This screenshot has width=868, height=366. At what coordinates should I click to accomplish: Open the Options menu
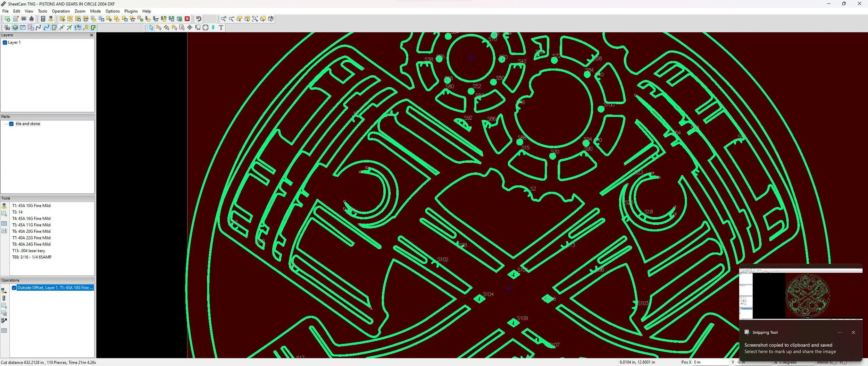click(x=112, y=11)
